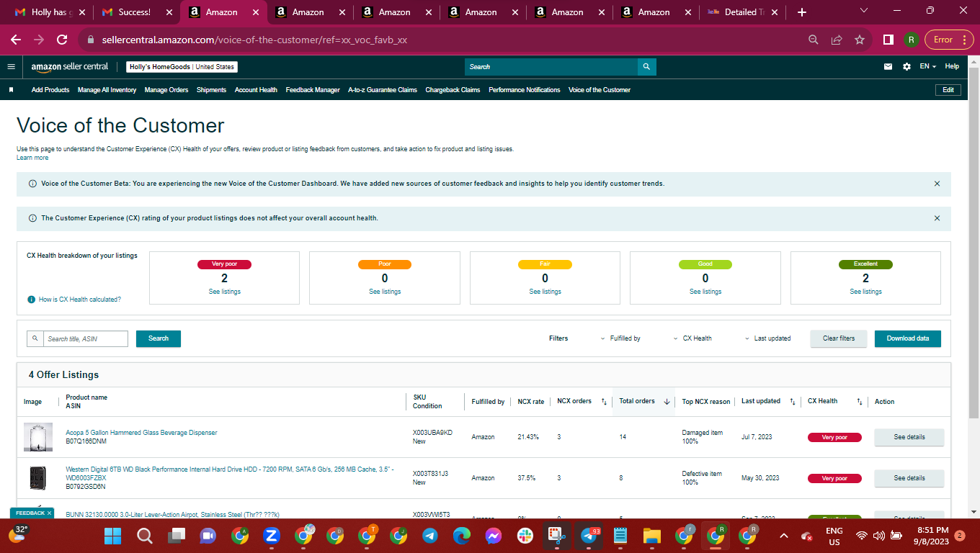Click the Help link in the header
The width and height of the screenshot is (980, 553).
point(952,66)
